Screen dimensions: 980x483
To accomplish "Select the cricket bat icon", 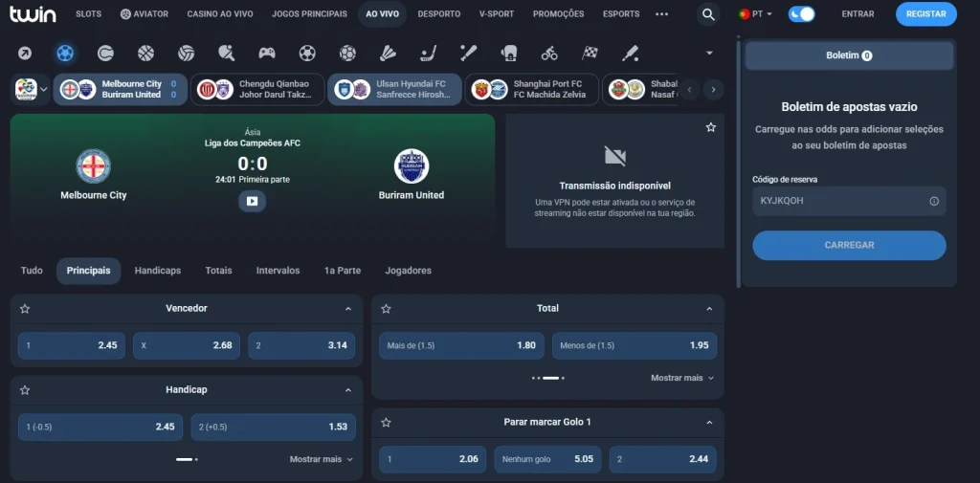I will [630, 54].
